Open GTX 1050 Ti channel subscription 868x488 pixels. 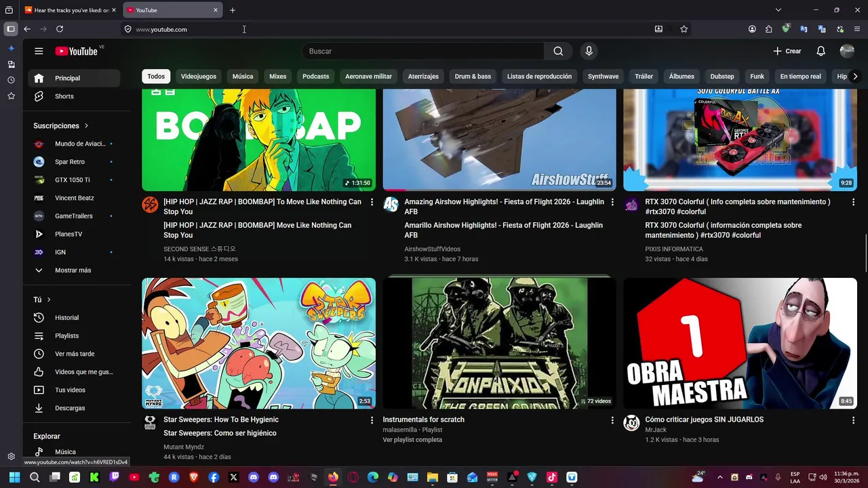(74, 180)
